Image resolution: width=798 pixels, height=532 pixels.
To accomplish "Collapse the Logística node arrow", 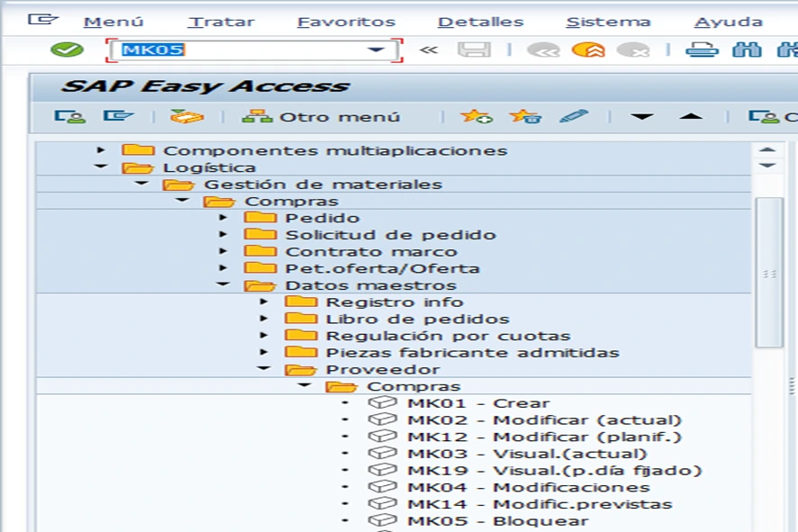I will tap(101, 167).
